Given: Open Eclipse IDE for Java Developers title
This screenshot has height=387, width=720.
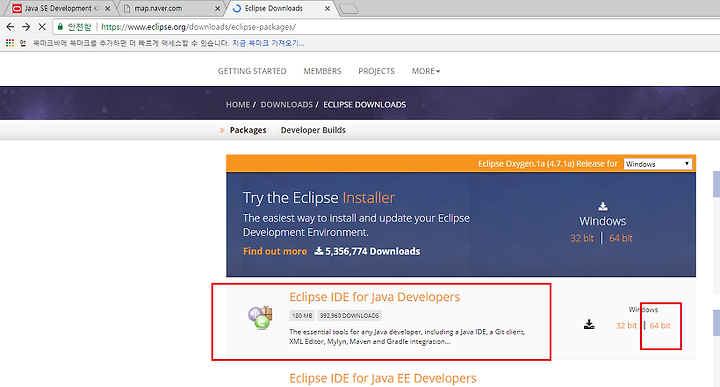Looking at the screenshot, I should (x=375, y=297).
